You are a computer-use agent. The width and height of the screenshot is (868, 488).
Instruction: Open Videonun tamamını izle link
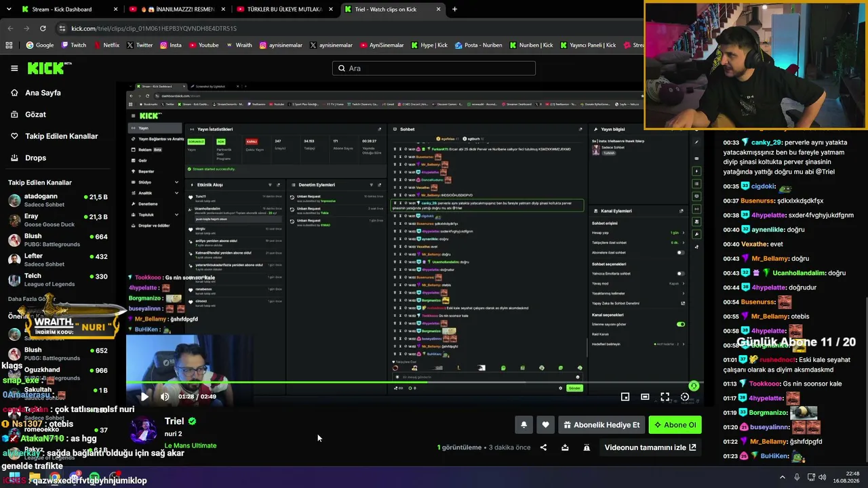pyautogui.click(x=650, y=447)
